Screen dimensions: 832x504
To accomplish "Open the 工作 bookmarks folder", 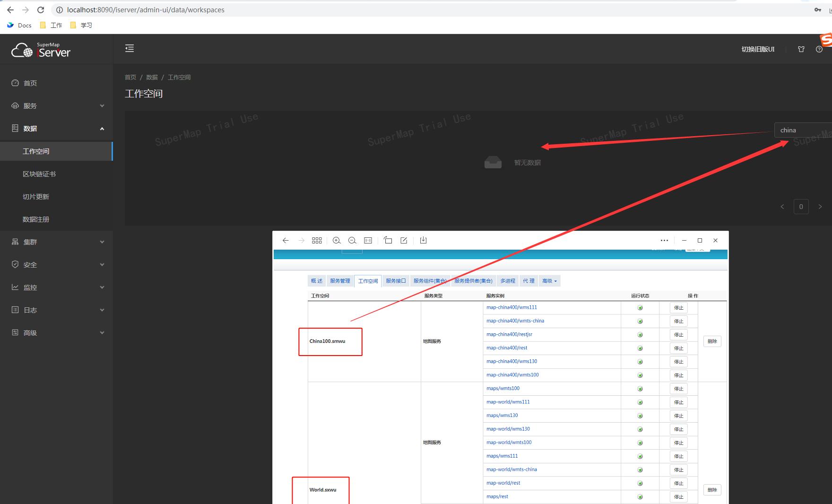I will click(x=51, y=25).
